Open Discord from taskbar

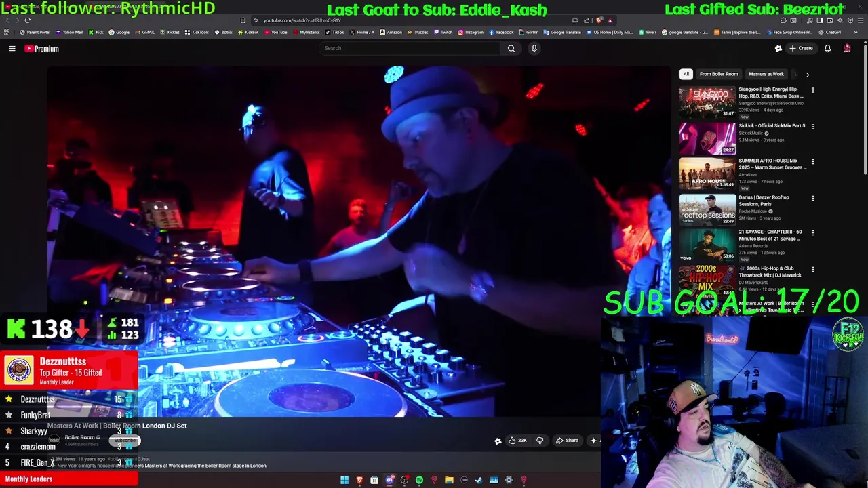390,480
